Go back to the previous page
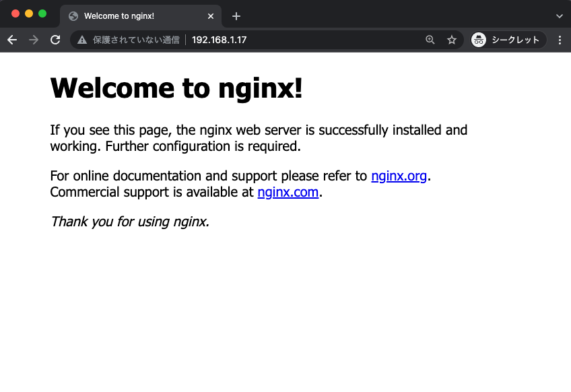Image resolution: width=571 pixels, height=392 pixels. click(x=12, y=40)
